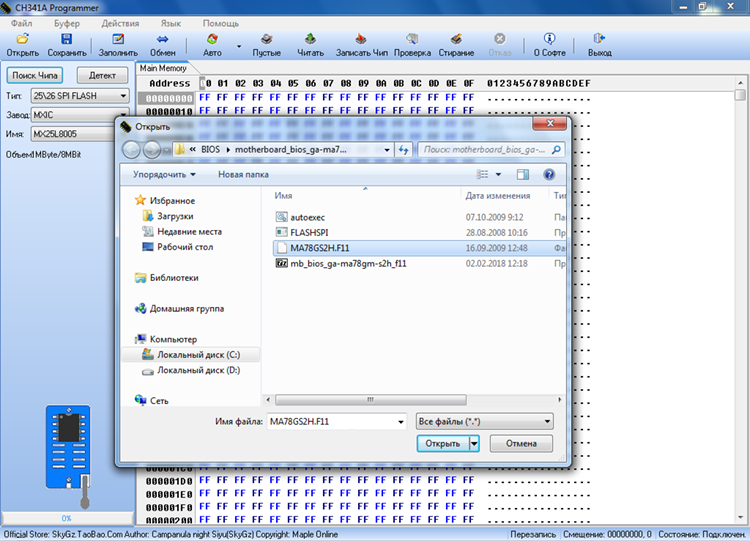
Task: Click the Открыть toolbar icon
Action: [22, 39]
